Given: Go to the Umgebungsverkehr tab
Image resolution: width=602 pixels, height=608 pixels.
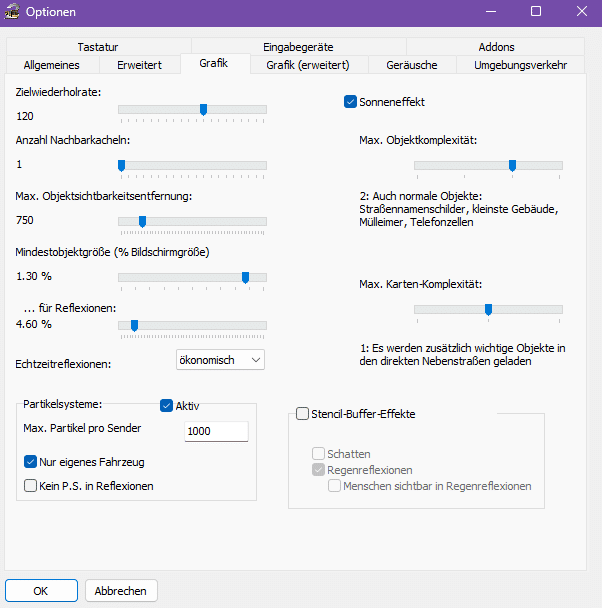Looking at the screenshot, I should [520, 64].
